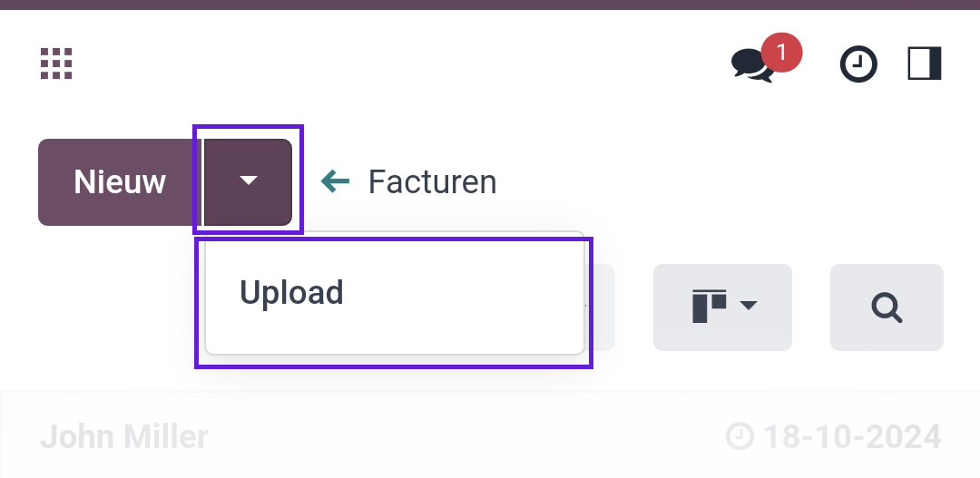Open search with the magnifier icon

pyautogui.click(x=887, y=307)
